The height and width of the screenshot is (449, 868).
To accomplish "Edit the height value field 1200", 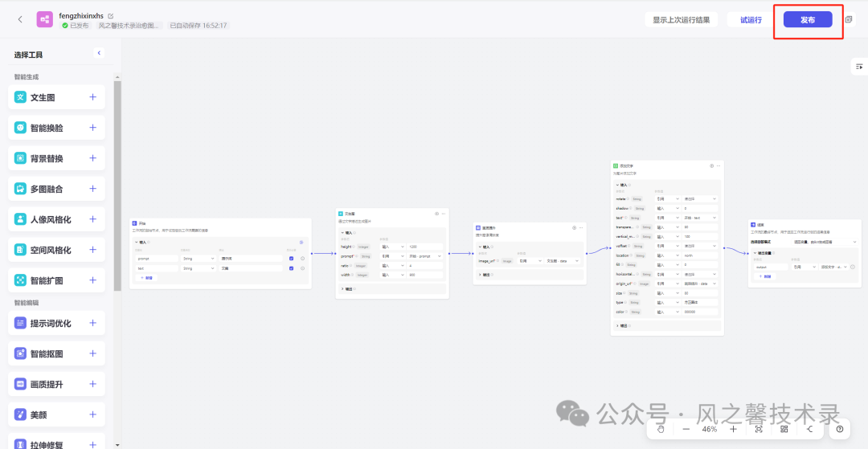I will coord(425,247).
